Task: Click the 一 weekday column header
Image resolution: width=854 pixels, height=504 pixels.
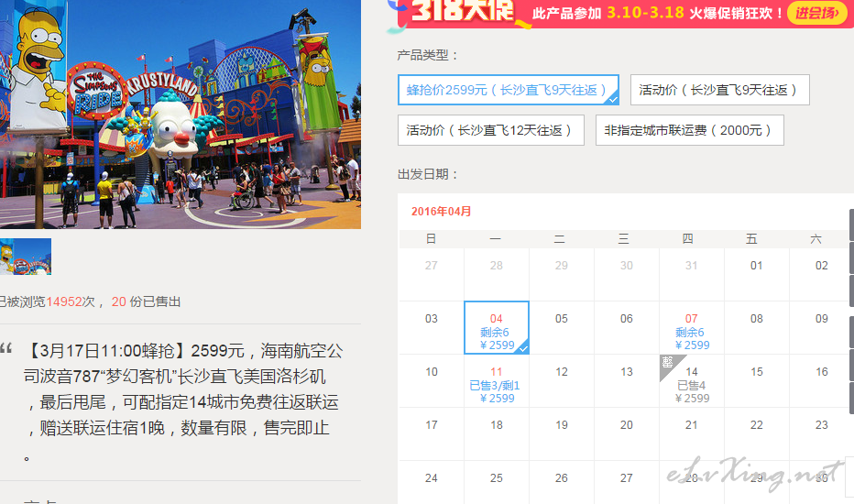Action: [x=495, y=238]
